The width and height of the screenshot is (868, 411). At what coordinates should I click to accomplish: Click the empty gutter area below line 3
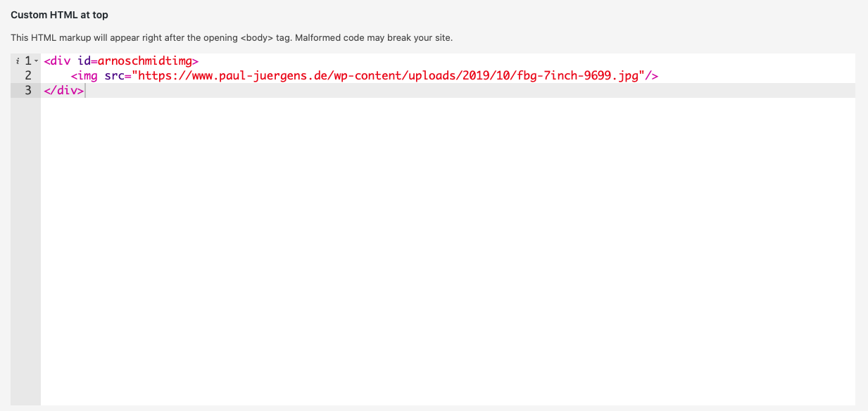(x=25, y=246)
